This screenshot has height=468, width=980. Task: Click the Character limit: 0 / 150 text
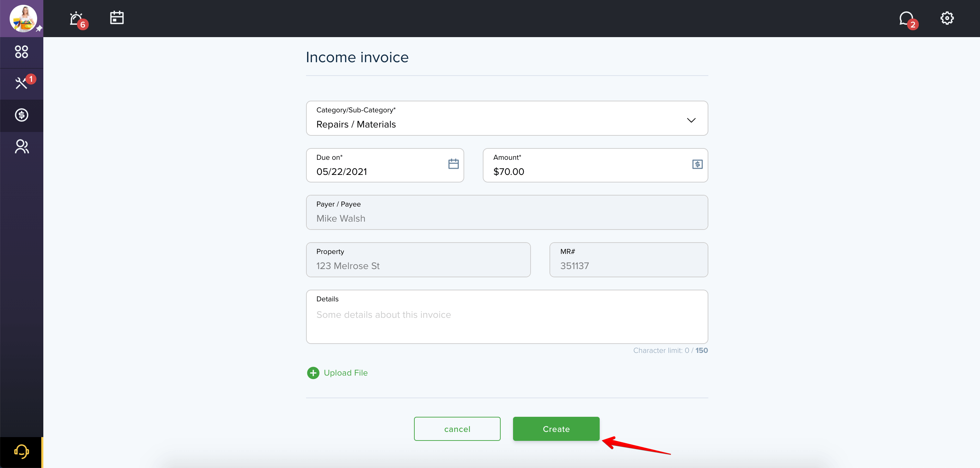click(x=670, y=350)
